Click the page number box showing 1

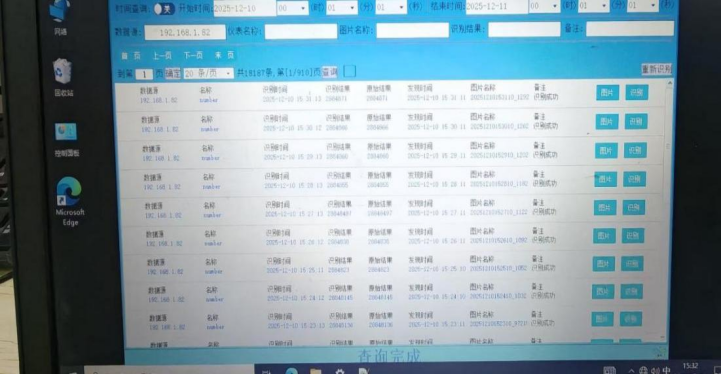(x=144, y=74)
